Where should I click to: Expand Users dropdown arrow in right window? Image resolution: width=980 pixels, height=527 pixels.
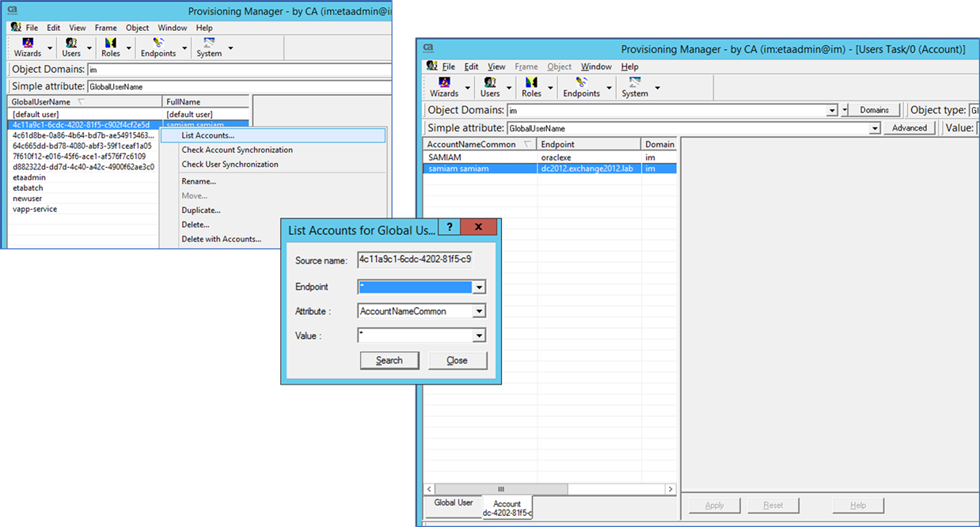pos(508,88)
